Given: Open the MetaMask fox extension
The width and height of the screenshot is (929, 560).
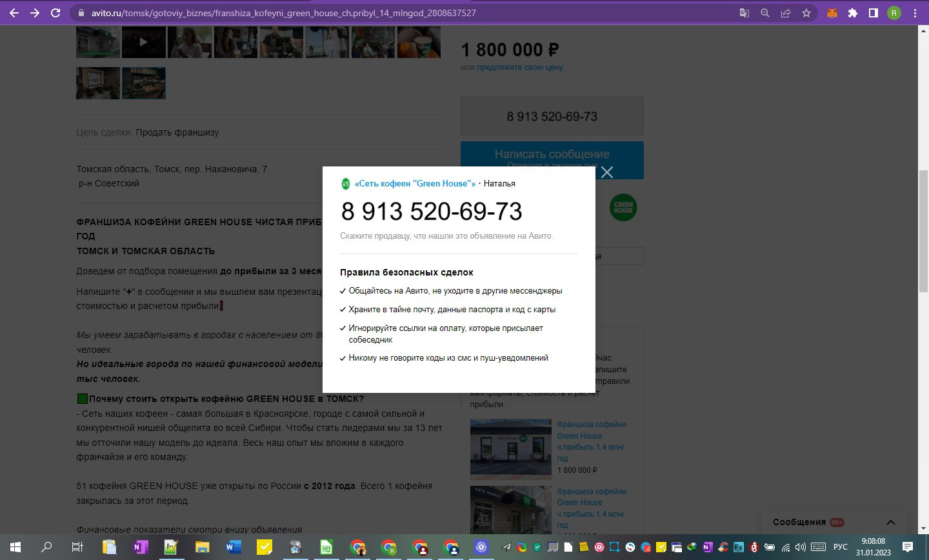Looking at the screenshot, I should coord(832,13).
